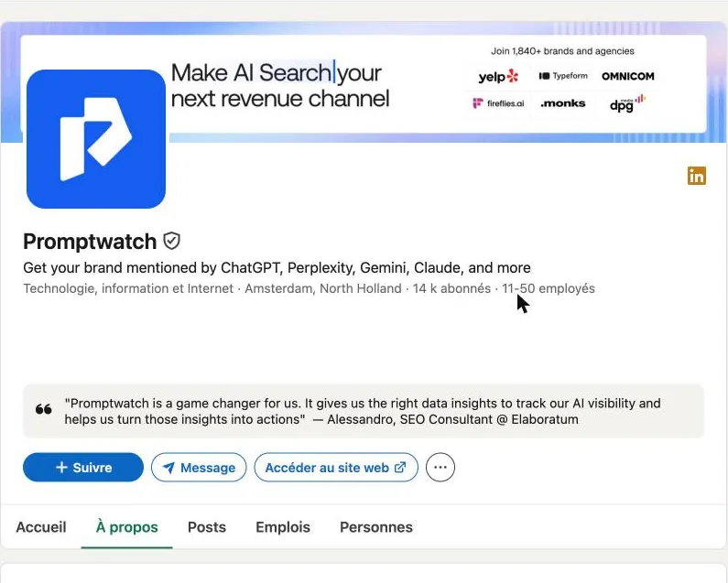The width and height of the screenshot is (728, 583).
Task: Click the Alessandro testimonial quote box
Action: tap(364, 411)
